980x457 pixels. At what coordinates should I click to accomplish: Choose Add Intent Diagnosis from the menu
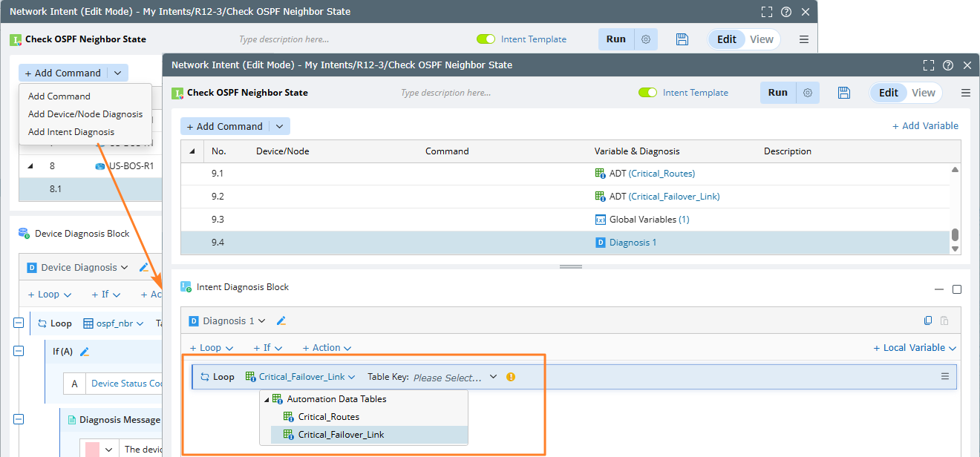pos(71,132)
